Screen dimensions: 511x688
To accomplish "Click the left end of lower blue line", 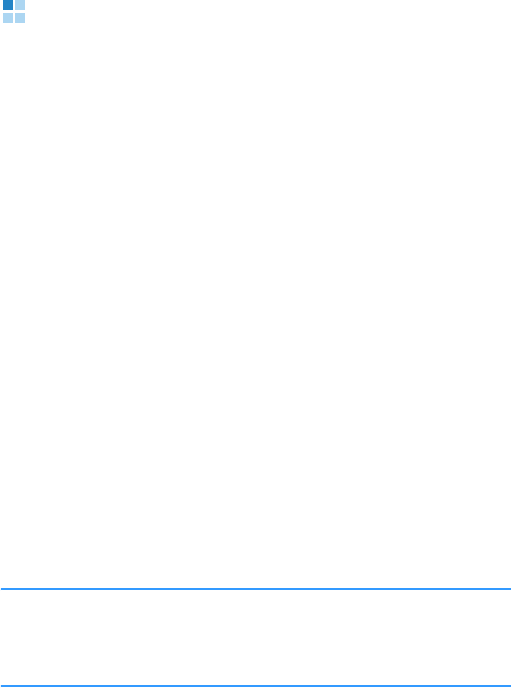I will pos(3,686).
